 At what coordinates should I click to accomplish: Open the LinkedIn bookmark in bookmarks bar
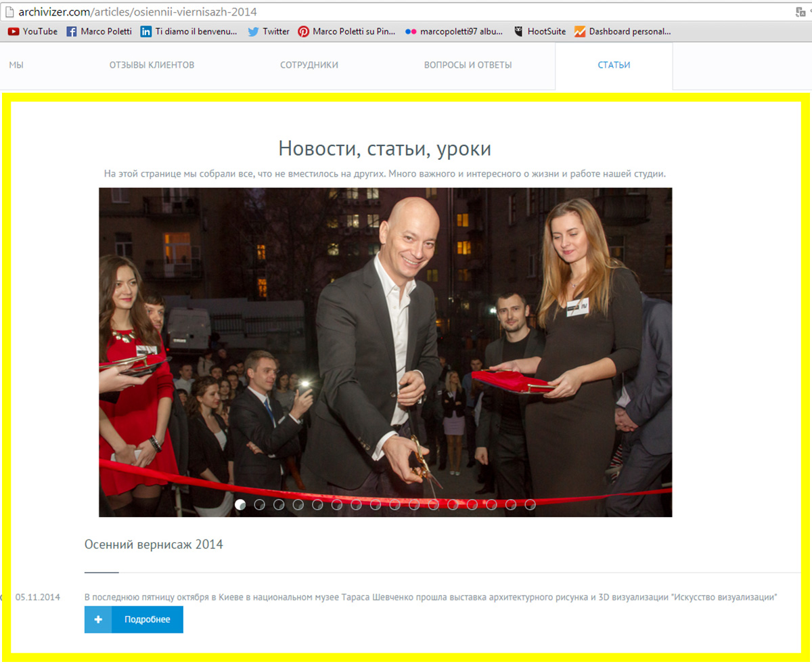(x=189, y=31)
